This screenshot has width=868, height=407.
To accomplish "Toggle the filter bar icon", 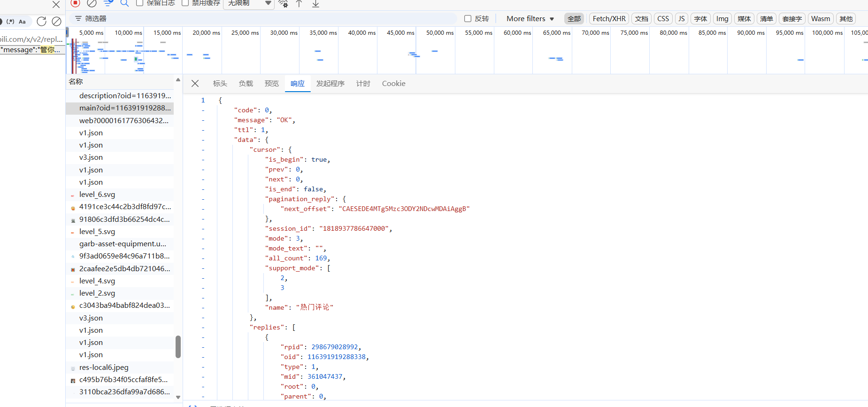I will coord(108,3).
